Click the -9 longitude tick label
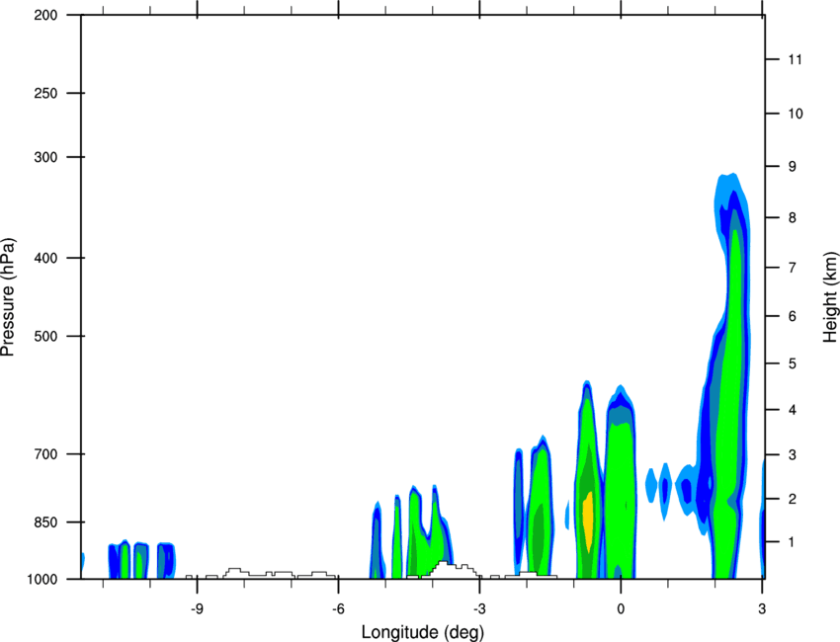This screenshot has width=840, height=642. 197,608
